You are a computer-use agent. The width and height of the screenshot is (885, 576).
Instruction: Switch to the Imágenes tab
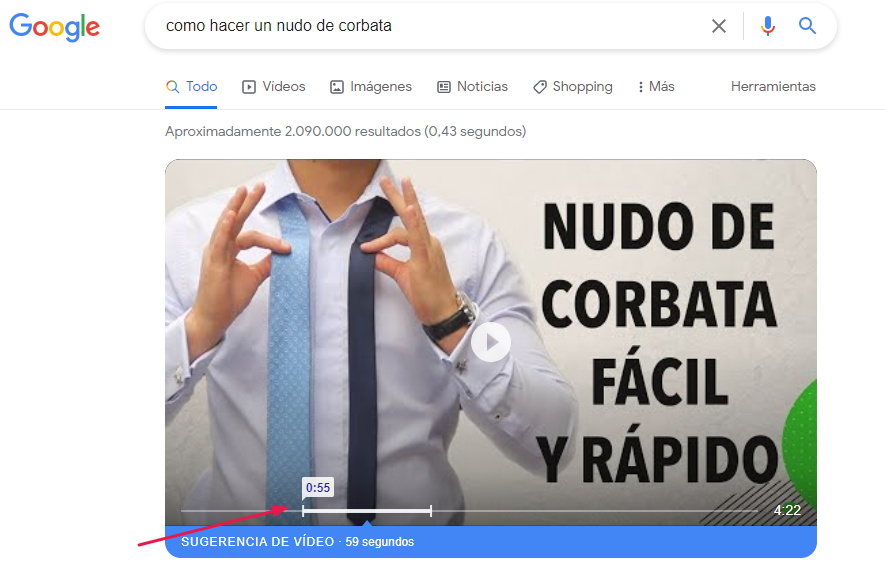(371, 86)
